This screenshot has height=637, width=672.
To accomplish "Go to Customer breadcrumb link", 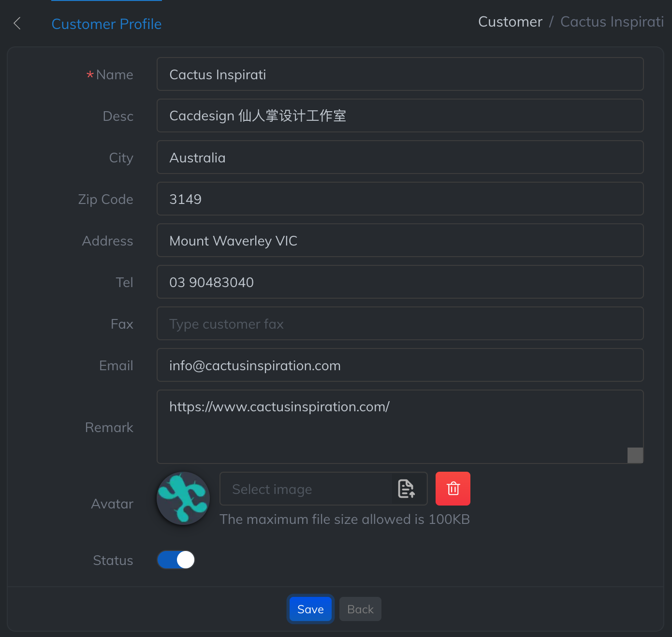I will coord(510,22).
